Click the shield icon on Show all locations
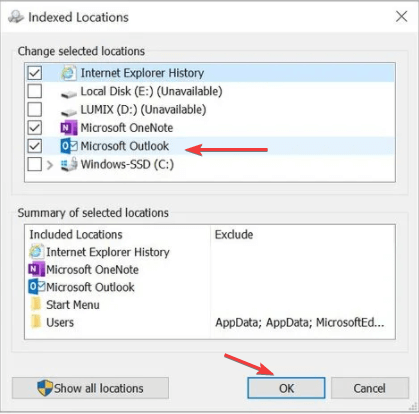Image resolution: width=419 pixels, height=414 pixels. [45, 388]
